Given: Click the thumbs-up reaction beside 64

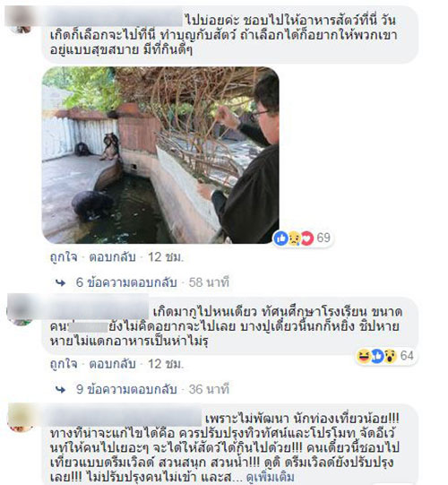Looking at the screenshot, I should click(x=377, y=356).
